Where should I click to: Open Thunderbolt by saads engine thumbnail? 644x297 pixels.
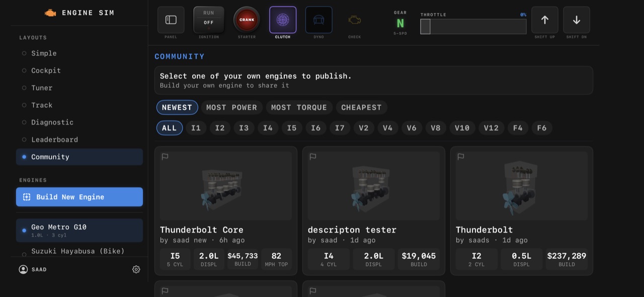[522, 186]
